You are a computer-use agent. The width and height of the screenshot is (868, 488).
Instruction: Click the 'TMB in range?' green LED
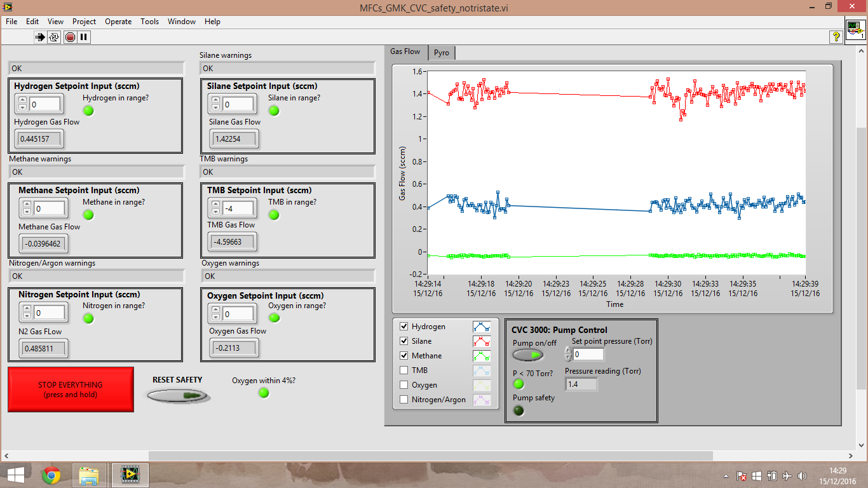[274, 215]
